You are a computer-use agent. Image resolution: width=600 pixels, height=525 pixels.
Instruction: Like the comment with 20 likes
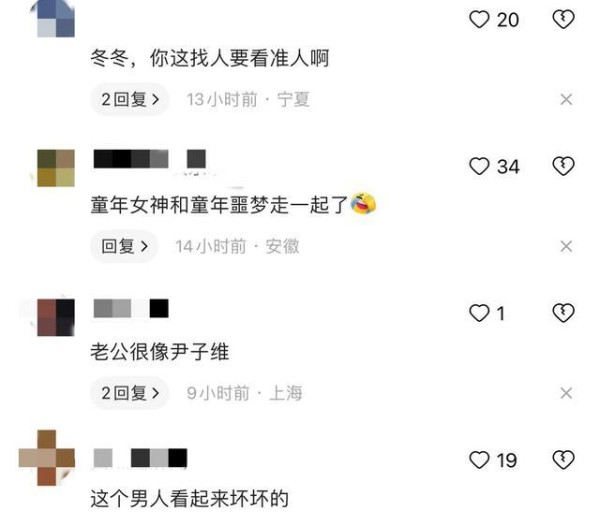click(x=479, y=20)
